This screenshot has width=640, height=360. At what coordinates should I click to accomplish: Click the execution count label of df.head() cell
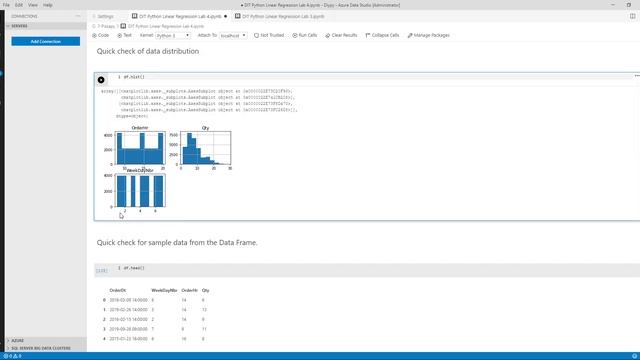click(x=102, y=271)
